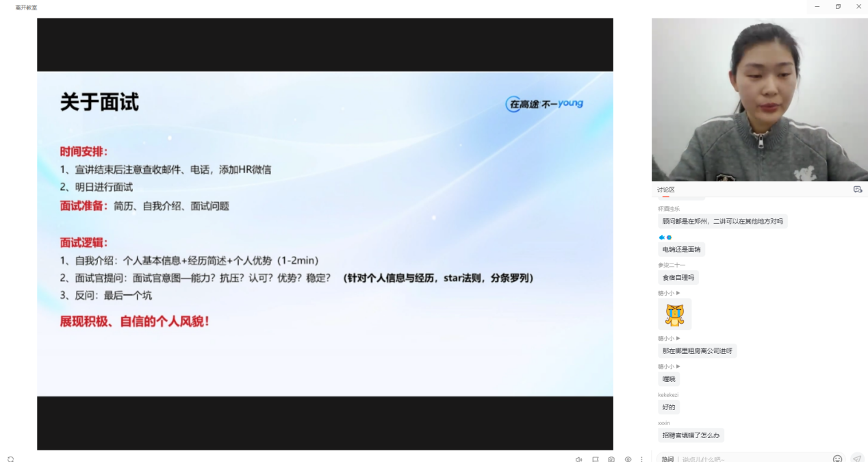
Task: Click the square screen layout icon
Action: tap(595, 459)
